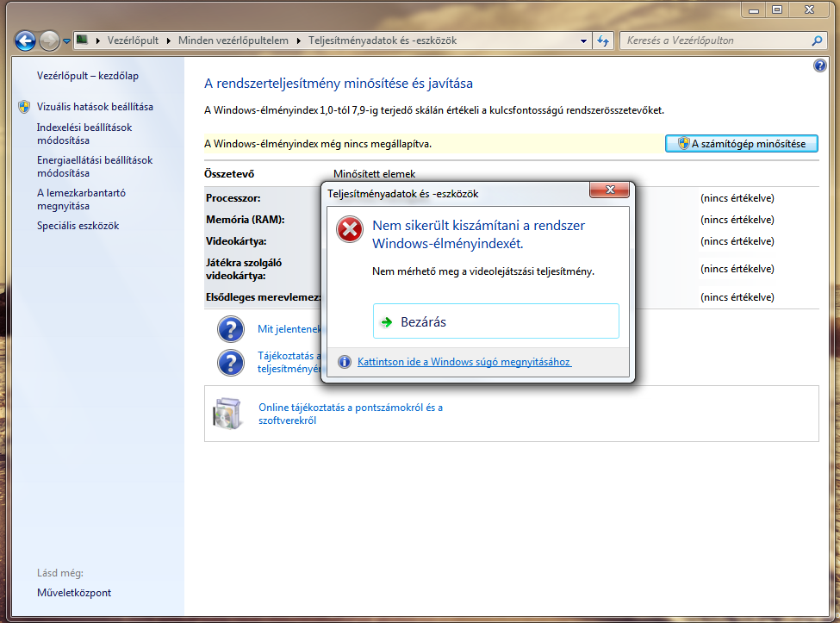Open Tájékoztatás a teljesítmény link
The height and width of the screenshot is (623, 840).
coord(289,362)
